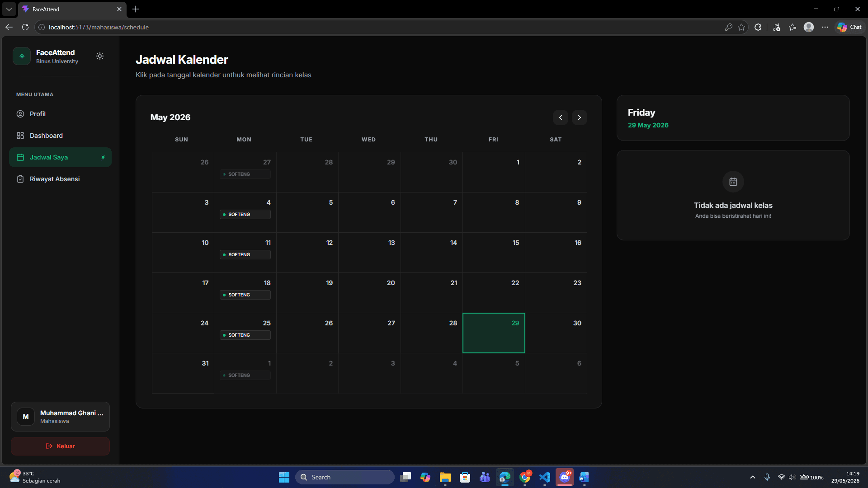Show hidden system tray icons chevron
The width and height of the screenshot is (868, 488).
click(753, 477)
